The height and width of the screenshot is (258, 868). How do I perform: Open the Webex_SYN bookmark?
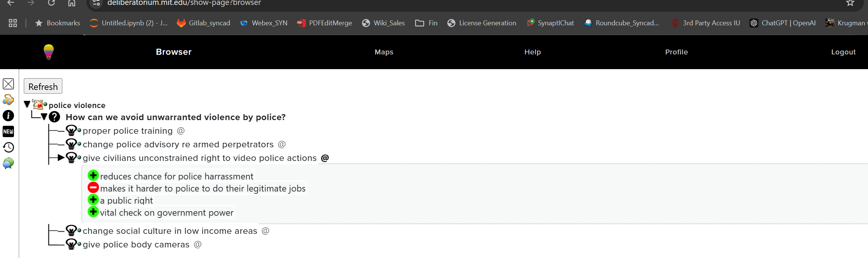pos(264,23)
